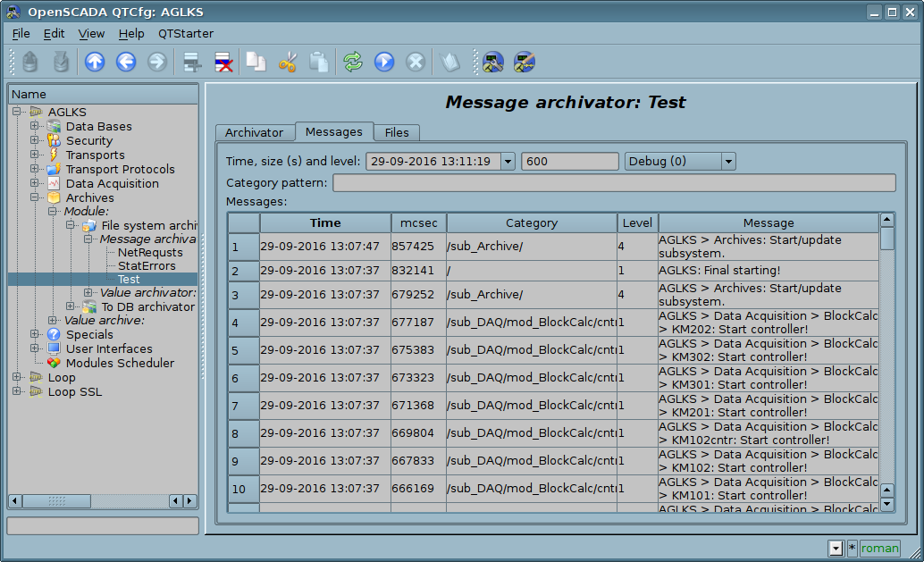Switch to the Archivator tab
The width and height of the screenshot is (924, 562).
click(x=254, y=132)
